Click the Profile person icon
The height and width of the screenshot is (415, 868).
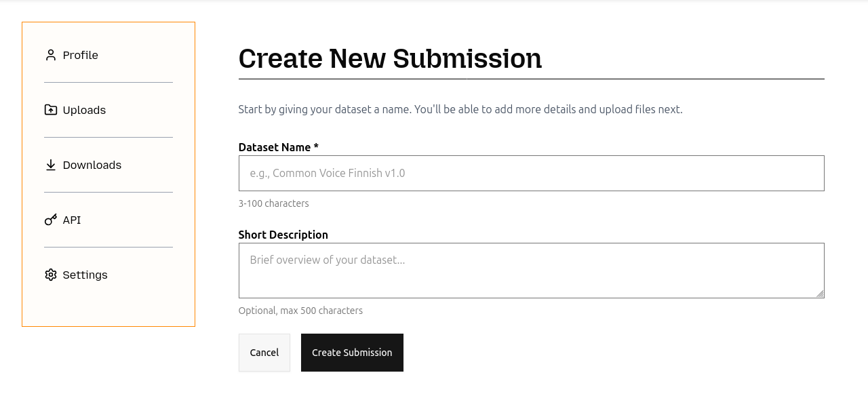(51, 55)
